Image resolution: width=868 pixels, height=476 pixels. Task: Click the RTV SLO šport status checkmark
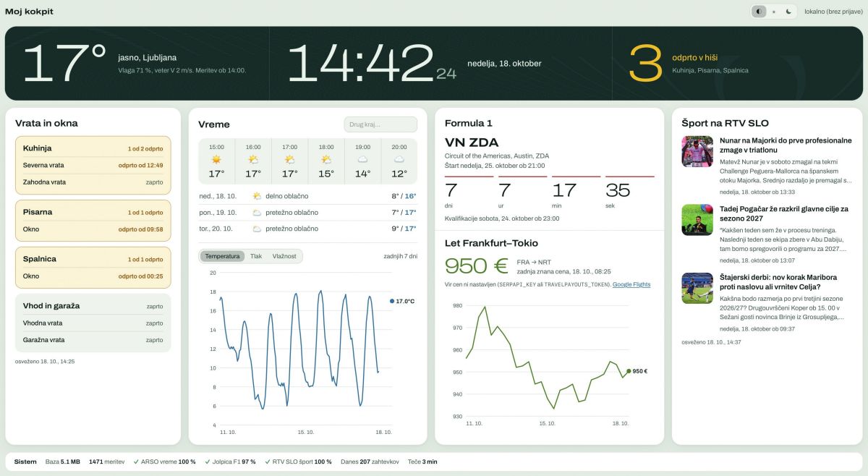pyautogui.click(x=267, y=462)
